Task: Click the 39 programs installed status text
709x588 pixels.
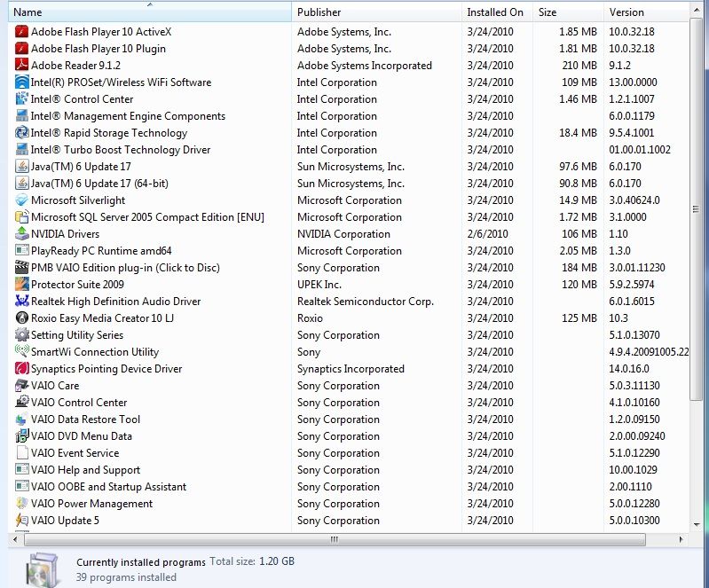Action: tap(126, 577)
